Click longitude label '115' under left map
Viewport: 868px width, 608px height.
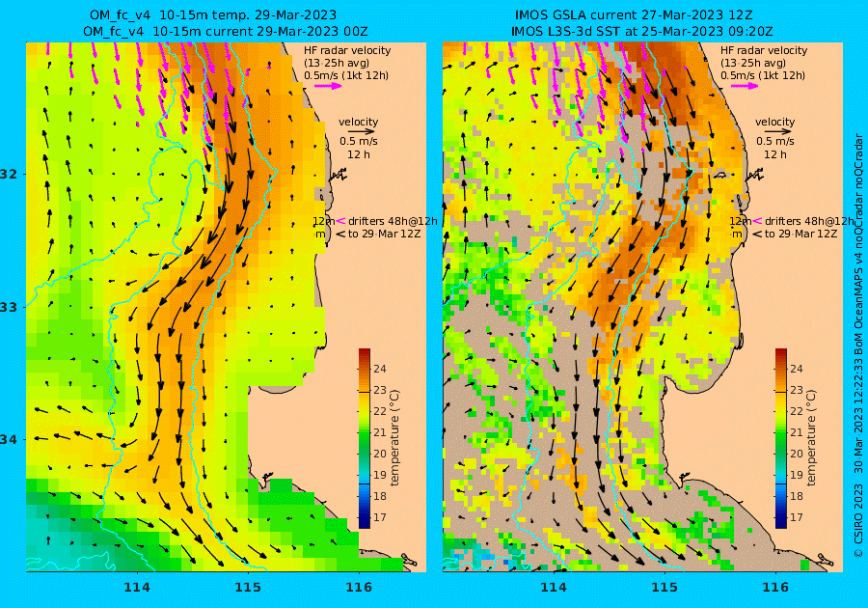pos(248,588)
